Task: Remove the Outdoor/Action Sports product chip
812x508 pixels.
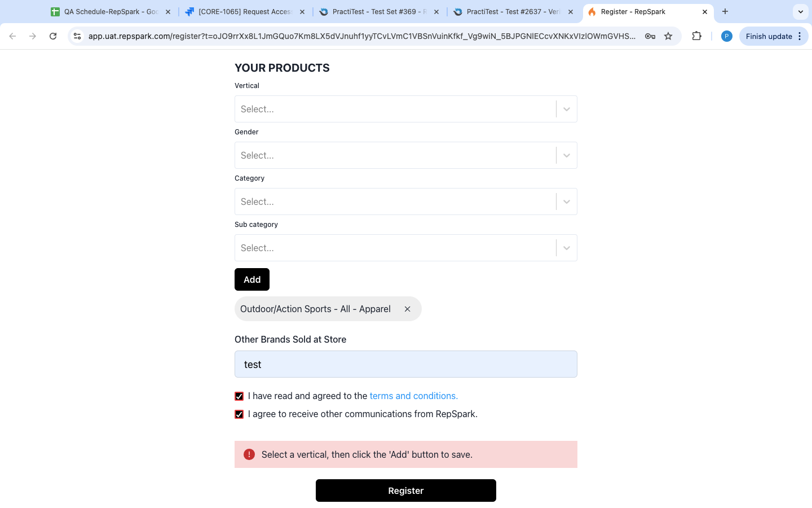Action: 407,309
